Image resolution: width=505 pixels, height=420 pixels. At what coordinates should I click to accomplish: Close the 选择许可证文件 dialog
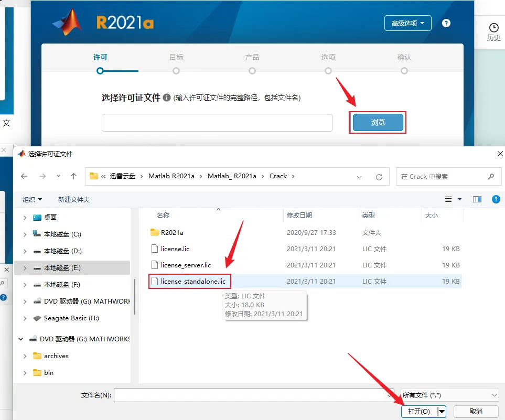pos(500,154)
